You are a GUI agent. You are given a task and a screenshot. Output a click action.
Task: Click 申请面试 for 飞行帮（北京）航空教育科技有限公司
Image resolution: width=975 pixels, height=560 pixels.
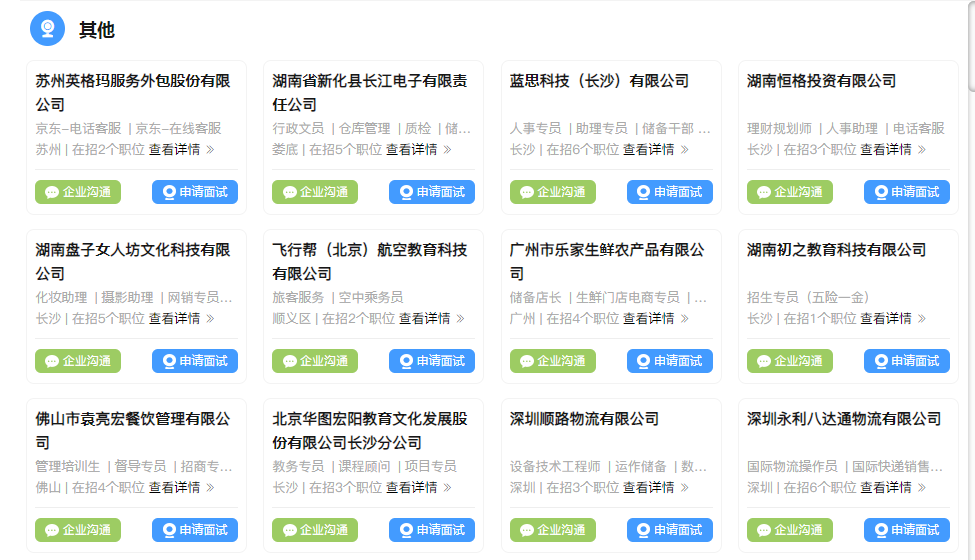432,361
